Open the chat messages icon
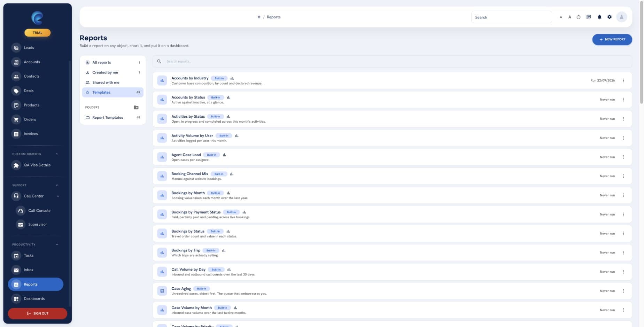The image size is (644, 327). pos(589,17)
